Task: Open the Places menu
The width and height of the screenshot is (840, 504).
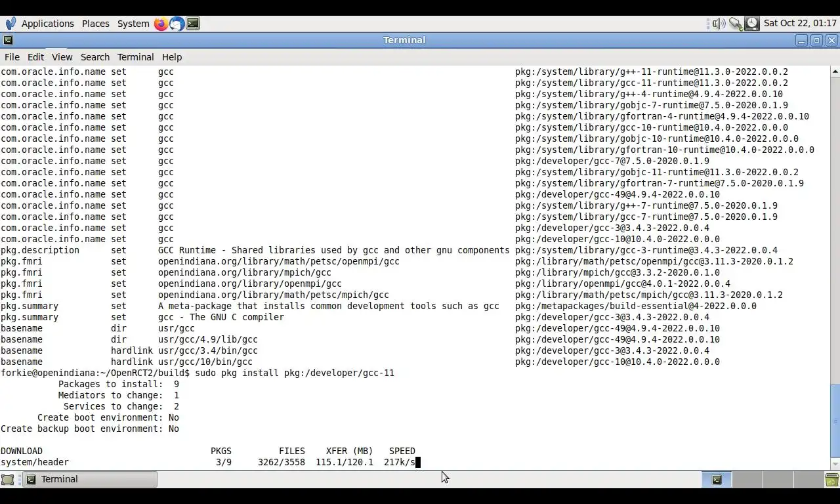Action: click(x=95, y=24)
